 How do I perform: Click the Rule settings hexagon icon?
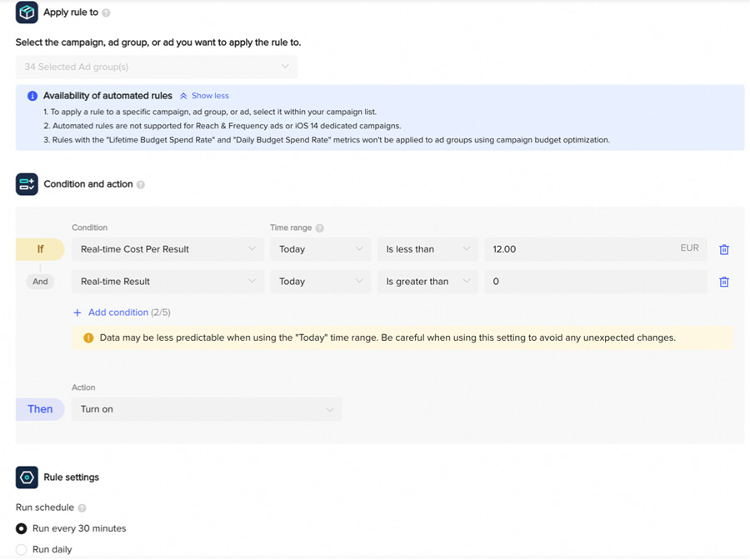coord(27,477)
